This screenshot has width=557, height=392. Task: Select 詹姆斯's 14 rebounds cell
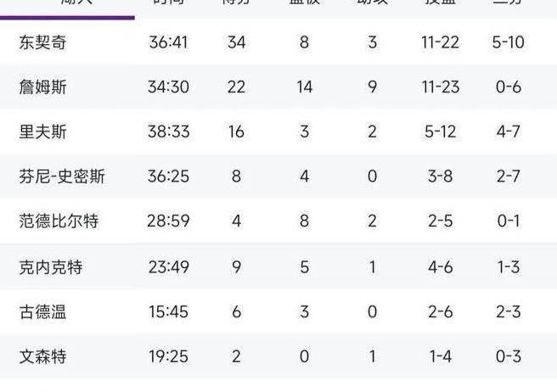click(304, 87)
